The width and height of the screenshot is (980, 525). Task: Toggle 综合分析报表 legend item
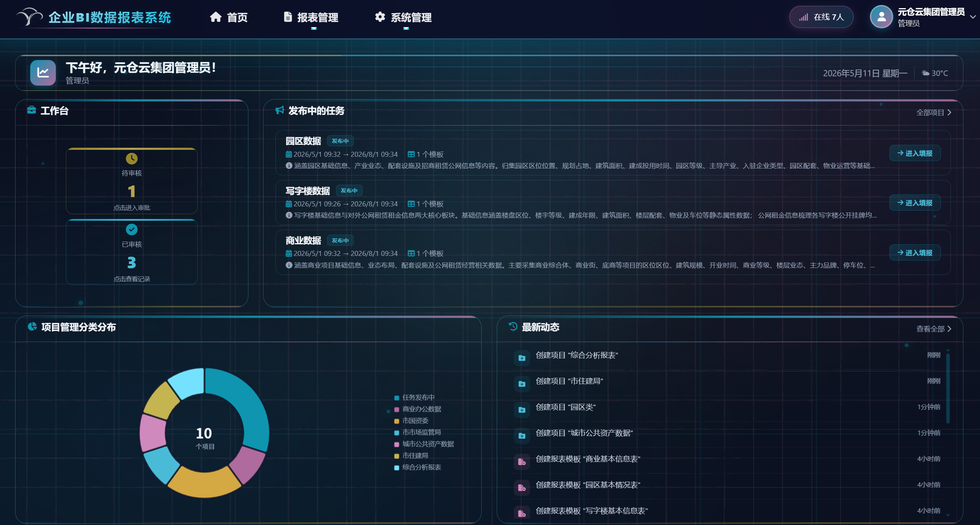[x=418, y=467]
